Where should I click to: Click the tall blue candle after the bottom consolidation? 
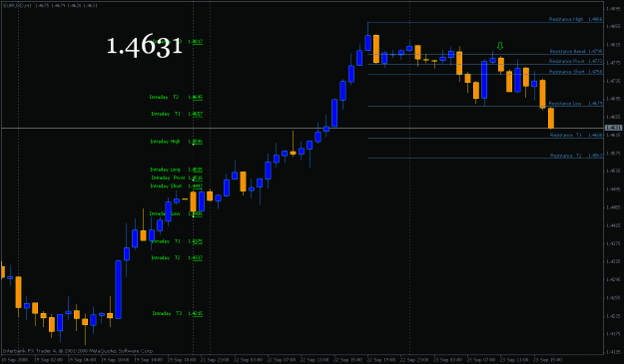[x=118, y=289]
